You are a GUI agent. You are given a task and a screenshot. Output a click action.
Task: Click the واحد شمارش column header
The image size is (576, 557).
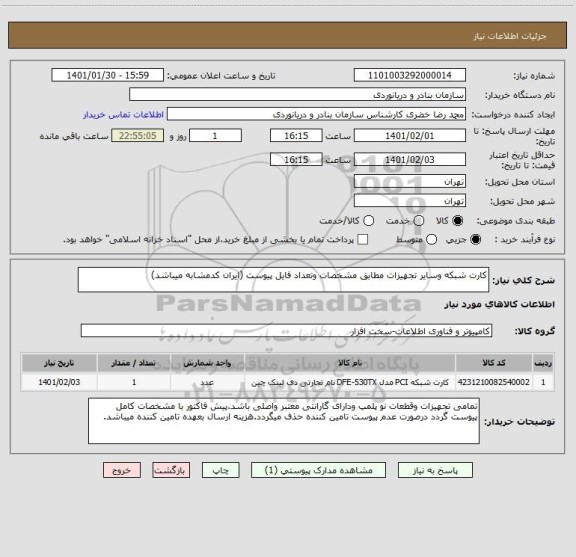(207, 363)
